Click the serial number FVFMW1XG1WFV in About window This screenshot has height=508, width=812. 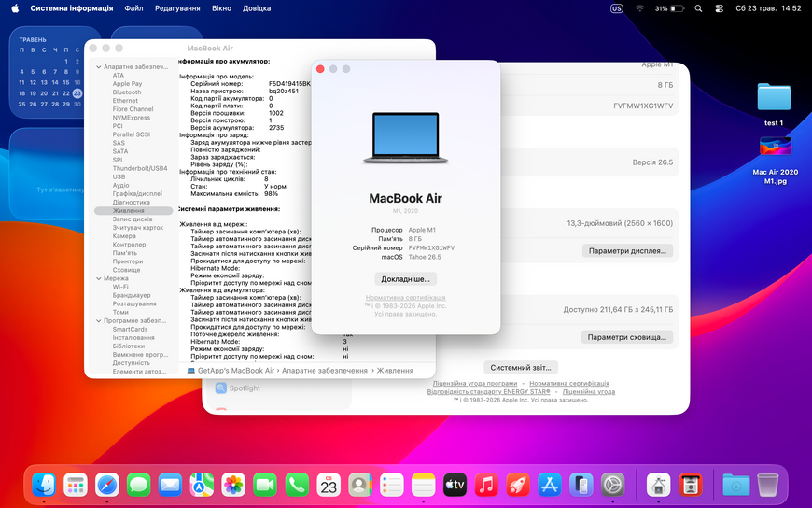click(x=431, y=247)
